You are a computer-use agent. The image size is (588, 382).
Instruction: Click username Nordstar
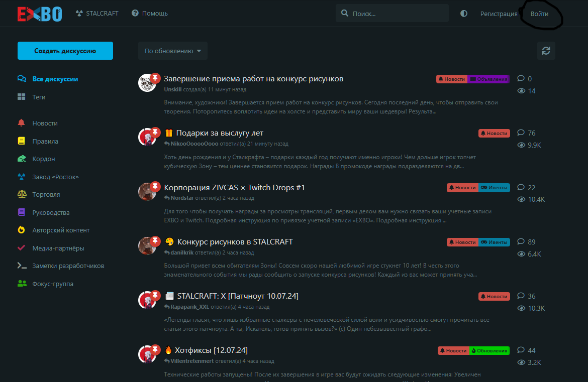[182, 198]
